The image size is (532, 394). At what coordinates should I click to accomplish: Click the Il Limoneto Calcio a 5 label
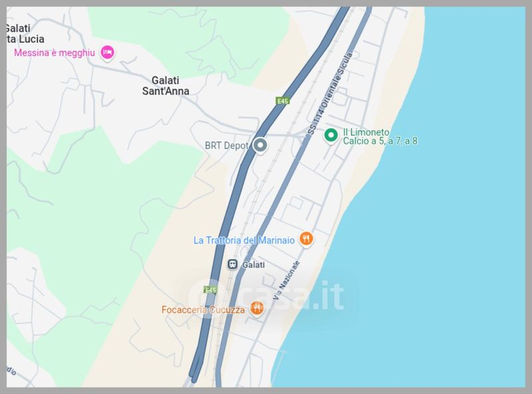(x=380, y=136)
